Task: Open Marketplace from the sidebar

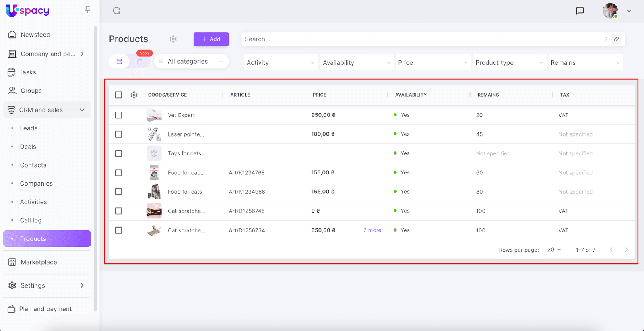Action: click(x=39, y=262)
